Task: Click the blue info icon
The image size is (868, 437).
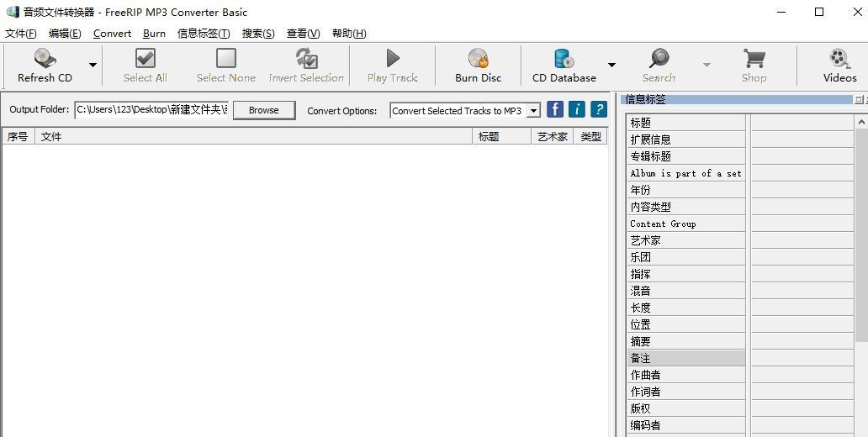Action: [577, 109]
